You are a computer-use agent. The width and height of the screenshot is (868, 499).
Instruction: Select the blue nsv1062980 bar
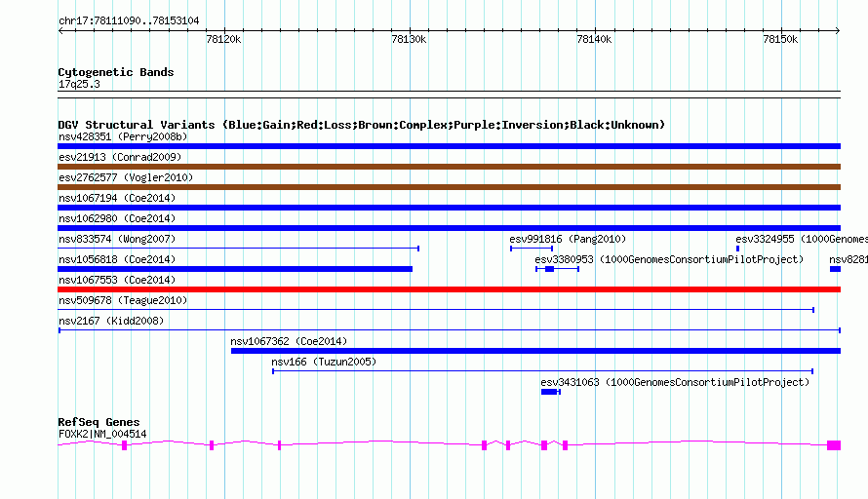tap(449, 228)
